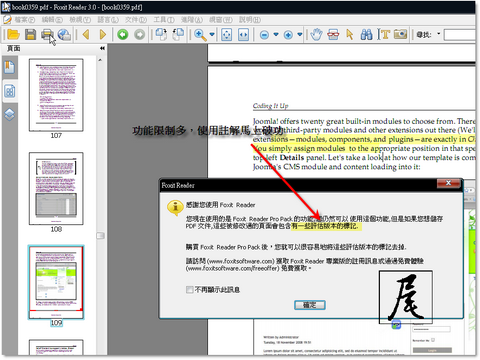Select the page 108 thumbnail

[56, 189]
